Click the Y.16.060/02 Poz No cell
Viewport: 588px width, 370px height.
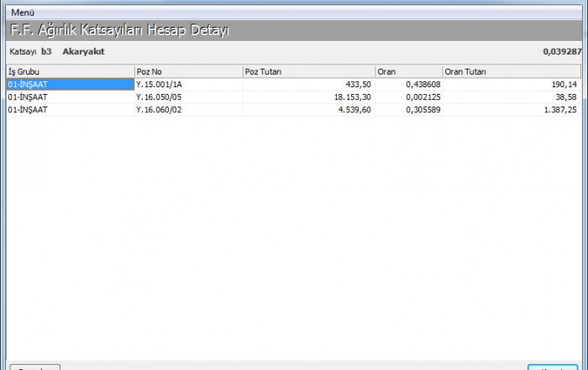(x=160, y=110)
